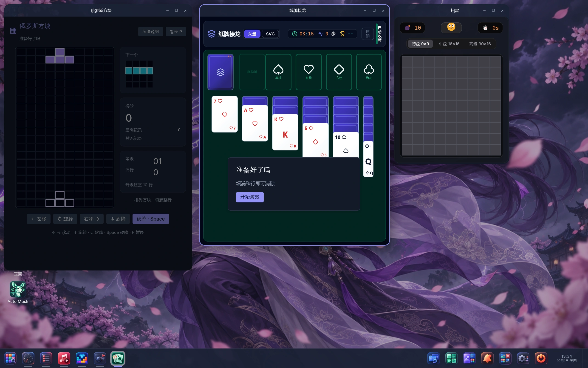588x368 pixels.
Task: Switch solitaire rendering to 矢量 mode
Action: (252, 34)
